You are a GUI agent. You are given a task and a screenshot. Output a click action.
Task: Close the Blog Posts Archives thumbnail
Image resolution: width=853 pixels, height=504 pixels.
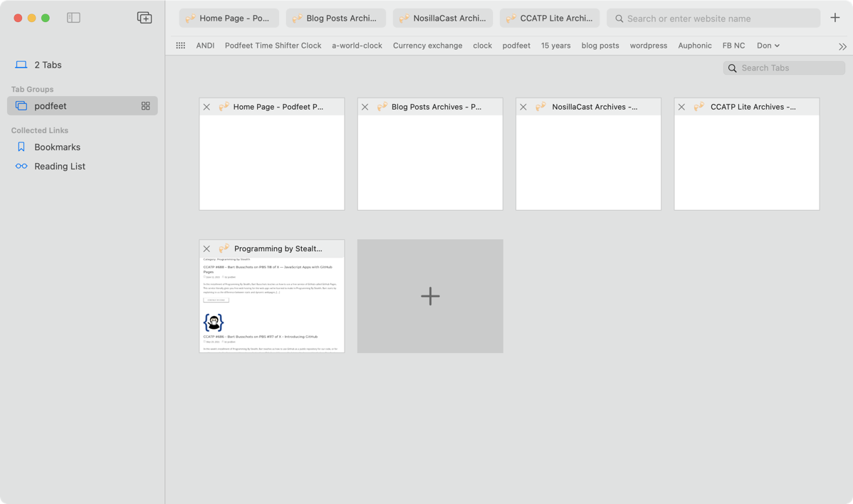coord(365,107)
